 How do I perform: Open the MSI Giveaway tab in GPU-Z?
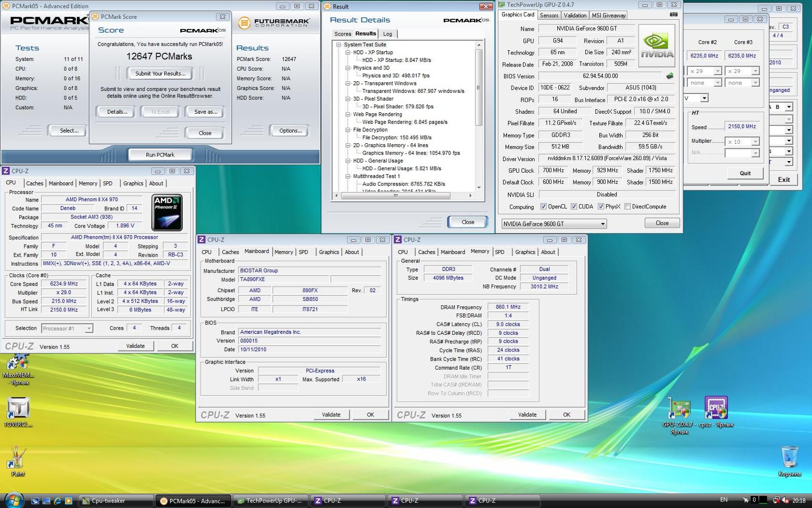click(x=609, y=15)
